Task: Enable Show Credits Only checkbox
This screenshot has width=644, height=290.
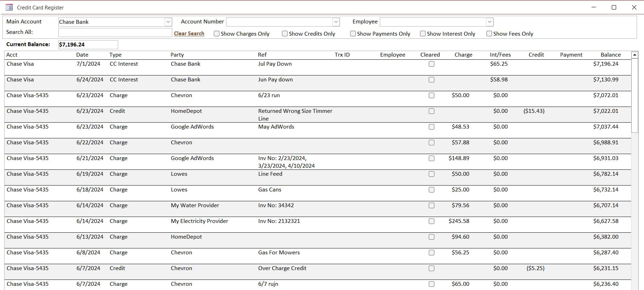Action: pos(285,34)
